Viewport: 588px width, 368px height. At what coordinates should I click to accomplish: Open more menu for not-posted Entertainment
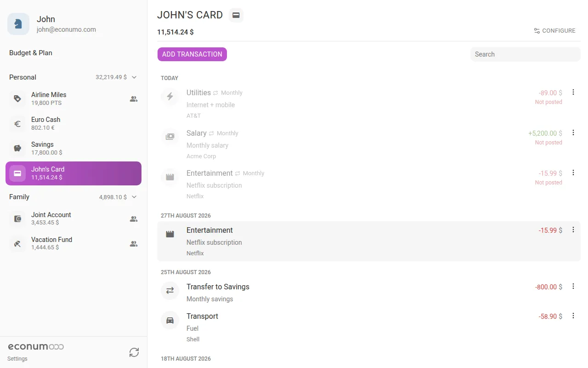[x=573, y=172]
